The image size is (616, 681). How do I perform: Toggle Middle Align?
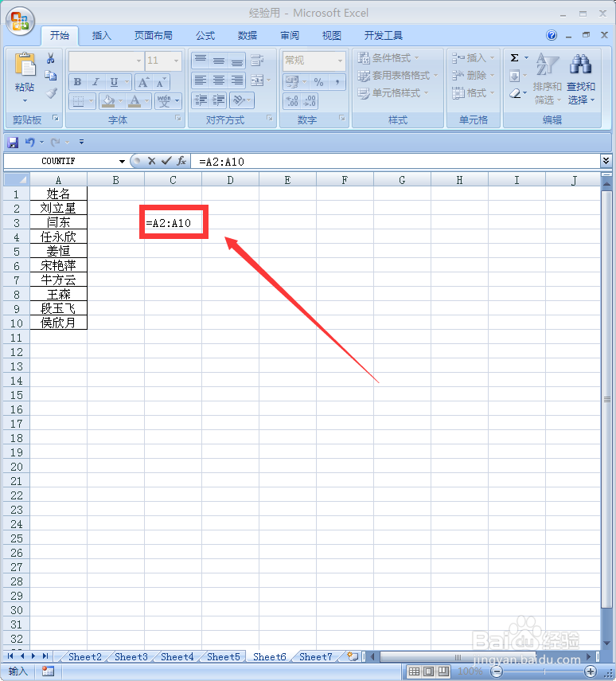[218, 61]
